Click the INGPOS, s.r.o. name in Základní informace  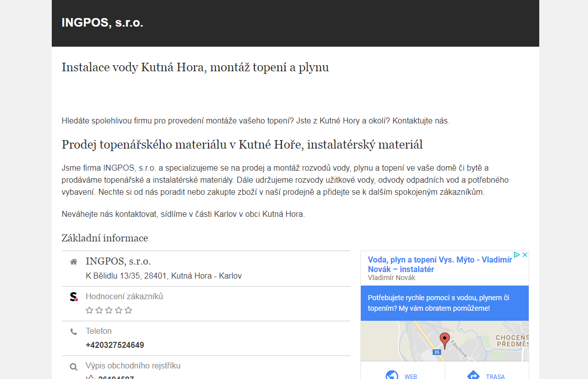(x=118, y=261)
